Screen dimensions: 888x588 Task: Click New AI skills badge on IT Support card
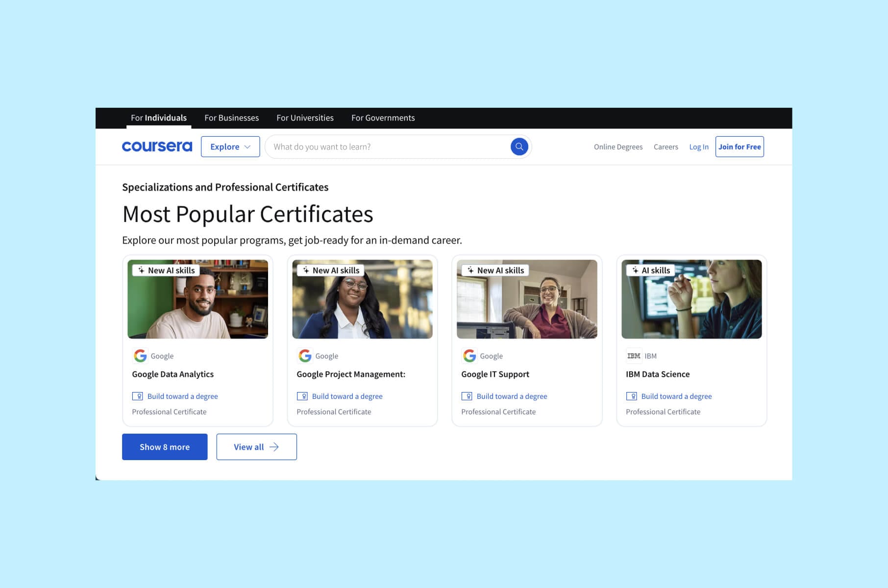495,270
